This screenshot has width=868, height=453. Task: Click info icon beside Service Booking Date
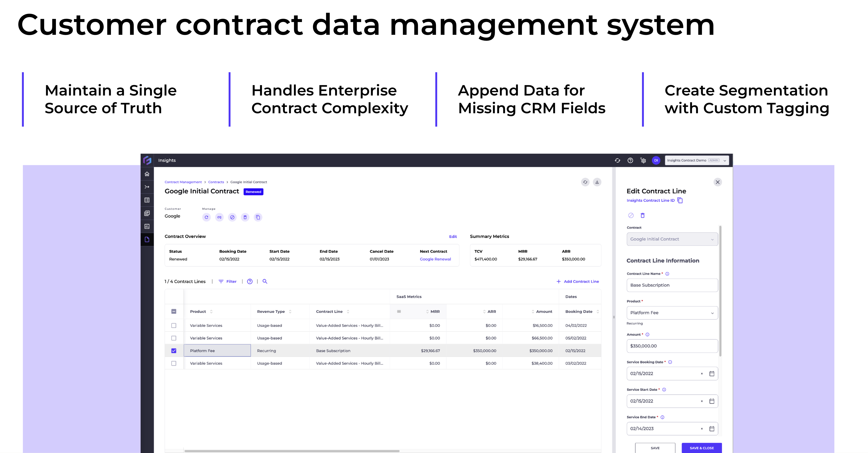pos(670,362)
